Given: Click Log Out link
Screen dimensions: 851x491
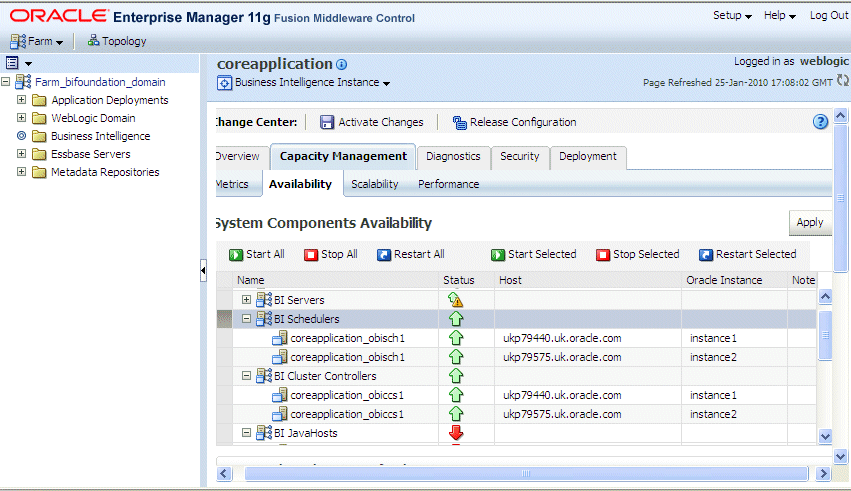Looking at the screenshot, I should tap(829, 16).
